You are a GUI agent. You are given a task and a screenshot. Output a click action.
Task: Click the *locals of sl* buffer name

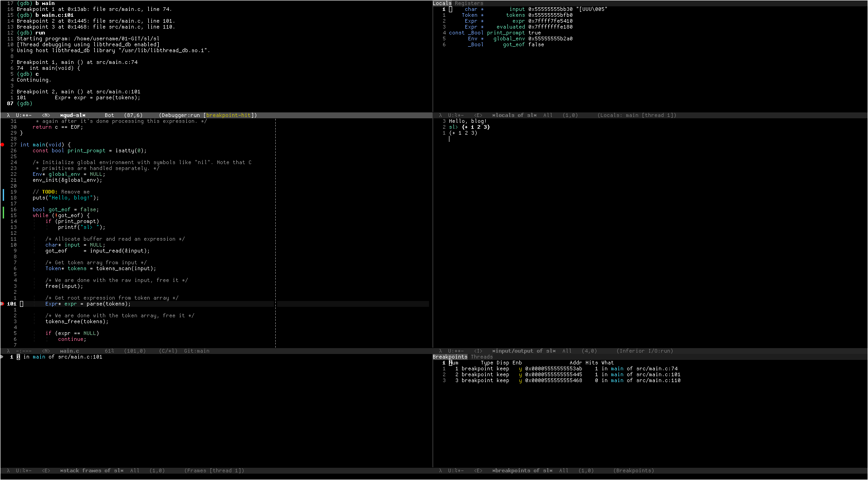pos(514,115)
